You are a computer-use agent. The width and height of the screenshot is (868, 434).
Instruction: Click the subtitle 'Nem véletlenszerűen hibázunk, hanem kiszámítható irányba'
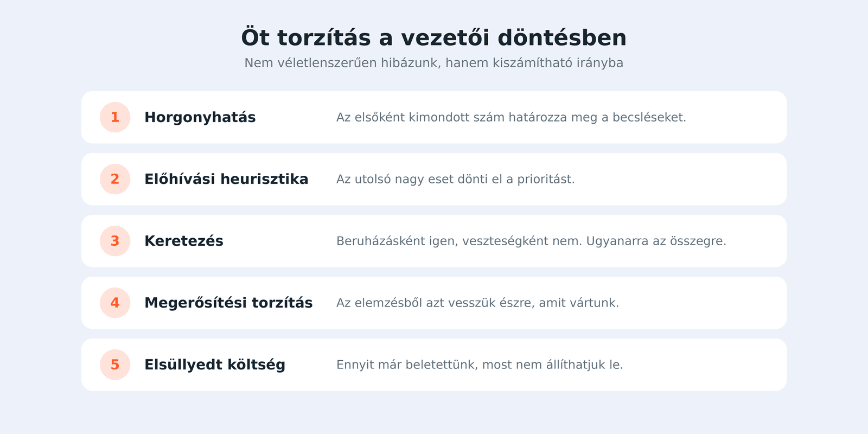(x=434, y=63)
